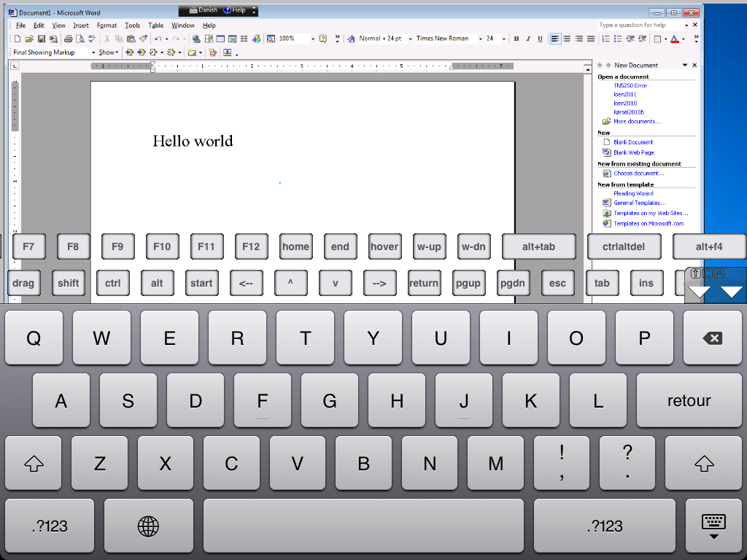747x560 pixels.
Task: Toggle italic formatting
Action: [x=528, y=39]
